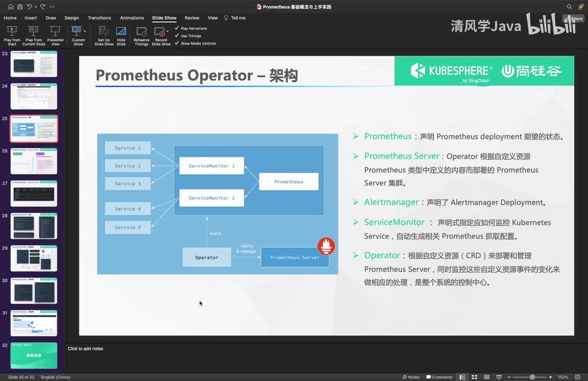Start slideshow with Play from Start
Viewport: 588px width, 381px height.
point(12,36)
